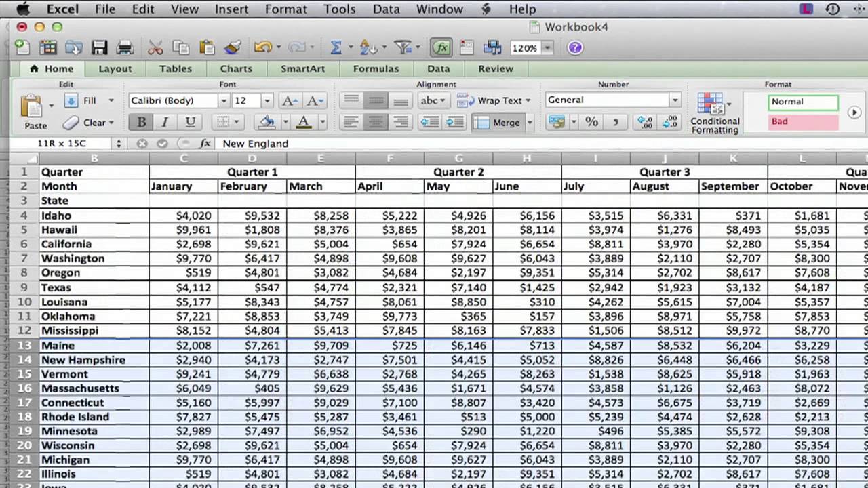Screen dimensions: 868x488
Task: Print the workbook using printer icon
Action: point(125,47)
